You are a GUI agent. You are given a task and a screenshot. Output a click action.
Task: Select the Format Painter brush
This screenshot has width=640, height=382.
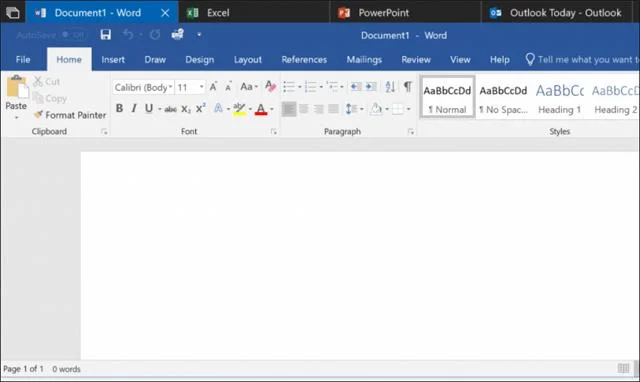[69, 115]
